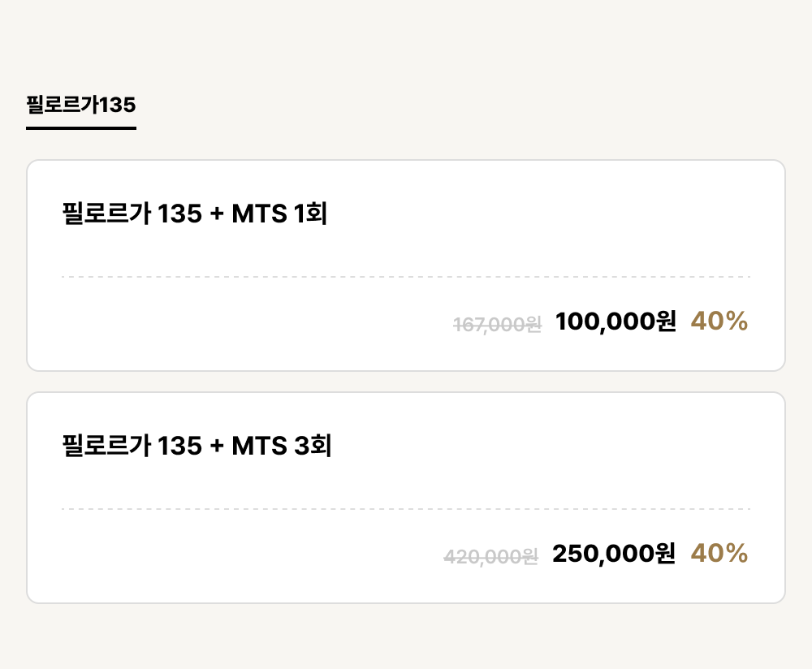Click the crossed-out 420,000원 original price
Screen dimensions: 812x669
pyautogui.click(x=491, y=557)
